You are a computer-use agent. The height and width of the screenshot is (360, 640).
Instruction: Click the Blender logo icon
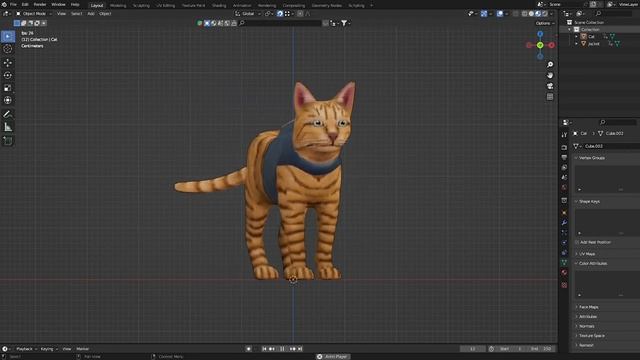(4, 4)
